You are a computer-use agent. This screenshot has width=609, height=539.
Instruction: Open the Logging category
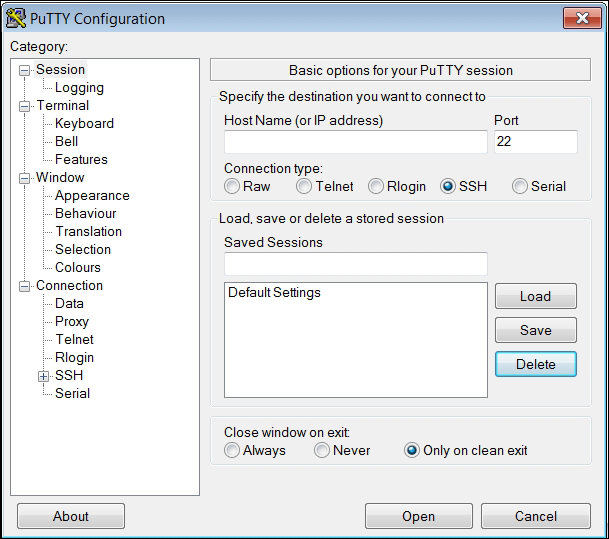point(79,88)
